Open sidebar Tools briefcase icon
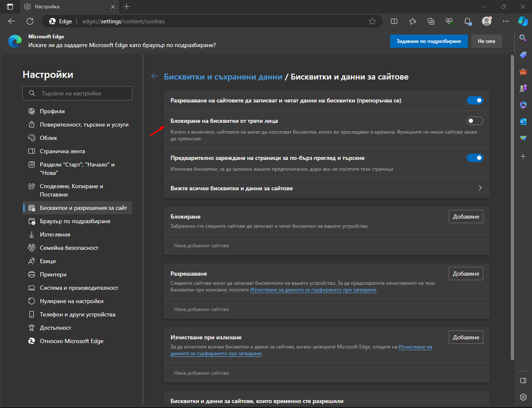Screen dimensions: 532x408 tap(523, 72)
